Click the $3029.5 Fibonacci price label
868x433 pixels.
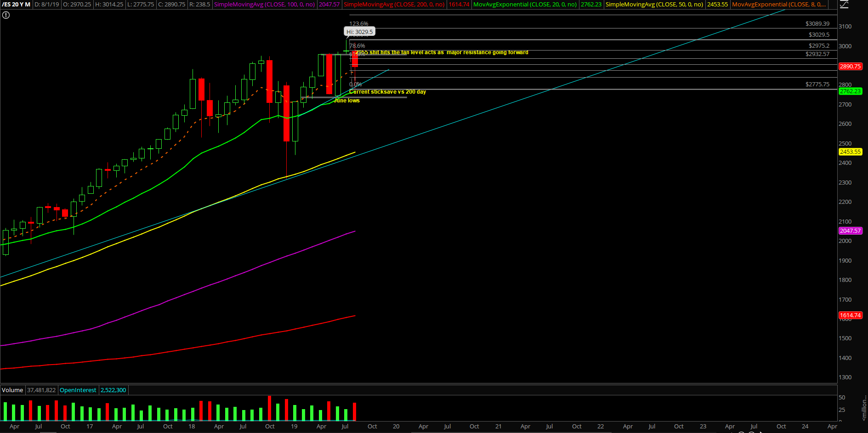coord(819,34)
